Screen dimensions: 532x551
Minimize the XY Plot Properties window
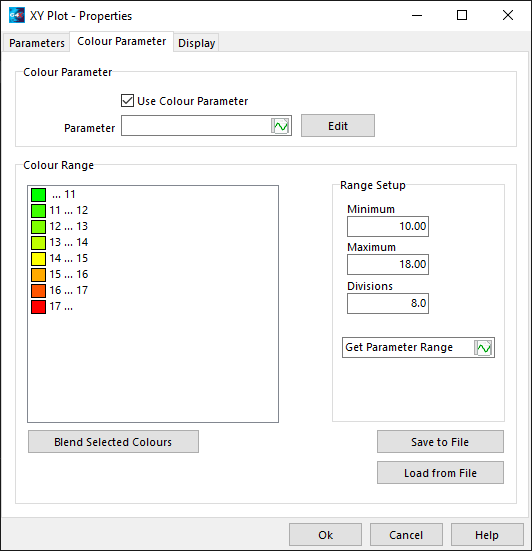[417, 15]
